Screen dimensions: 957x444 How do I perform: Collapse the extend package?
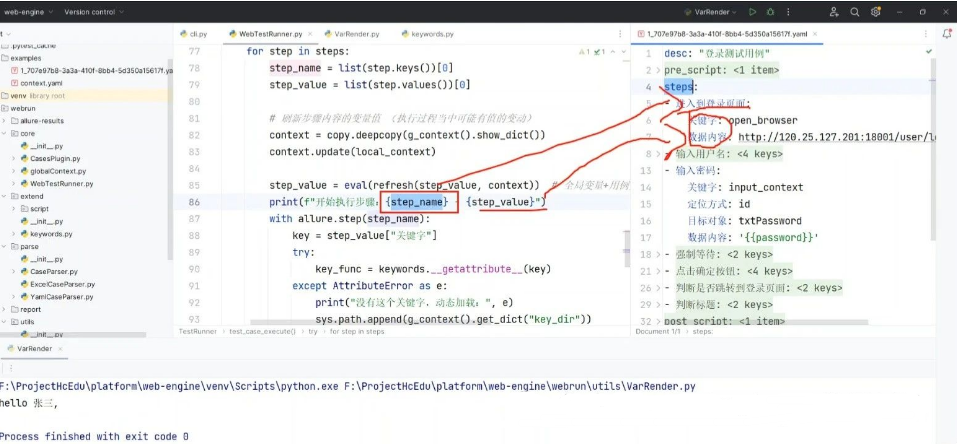click(4, 196)
